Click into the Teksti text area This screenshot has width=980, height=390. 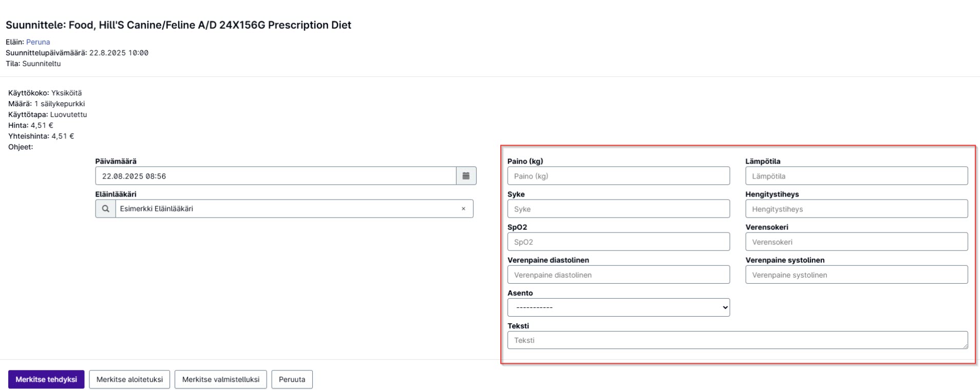[738, 340]
